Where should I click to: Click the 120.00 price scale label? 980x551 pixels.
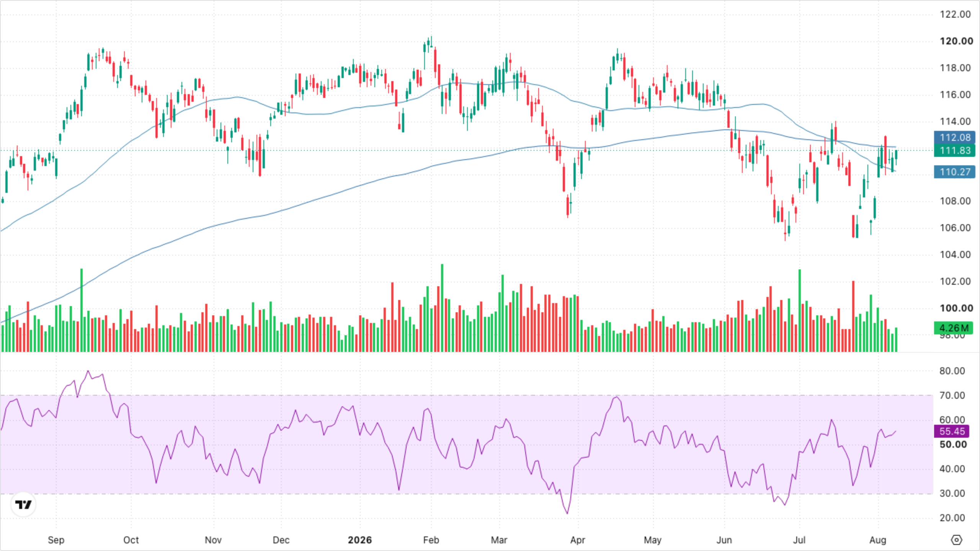click(956, 41)
